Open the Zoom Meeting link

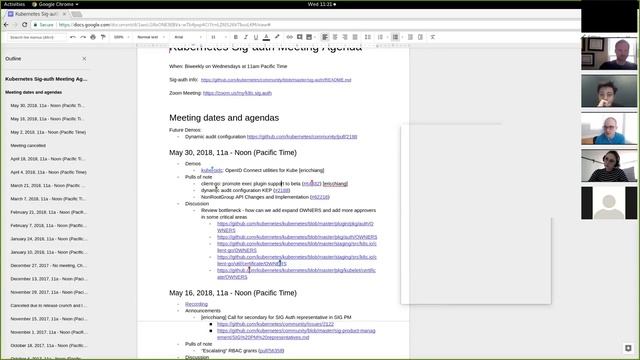click(237, 93)
